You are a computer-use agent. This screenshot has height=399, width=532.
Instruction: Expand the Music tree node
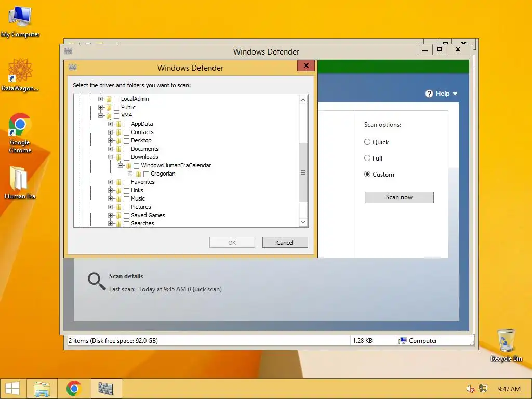click(110, 199)
